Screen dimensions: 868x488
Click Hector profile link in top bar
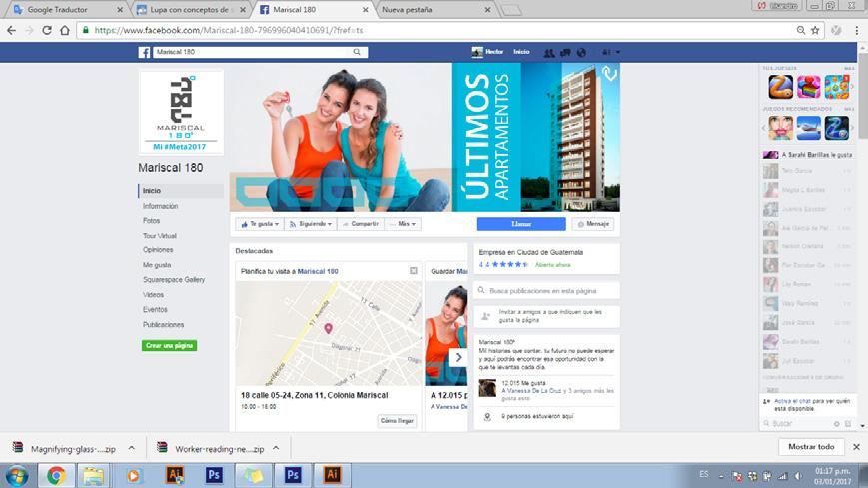click(x=487, y=52)
